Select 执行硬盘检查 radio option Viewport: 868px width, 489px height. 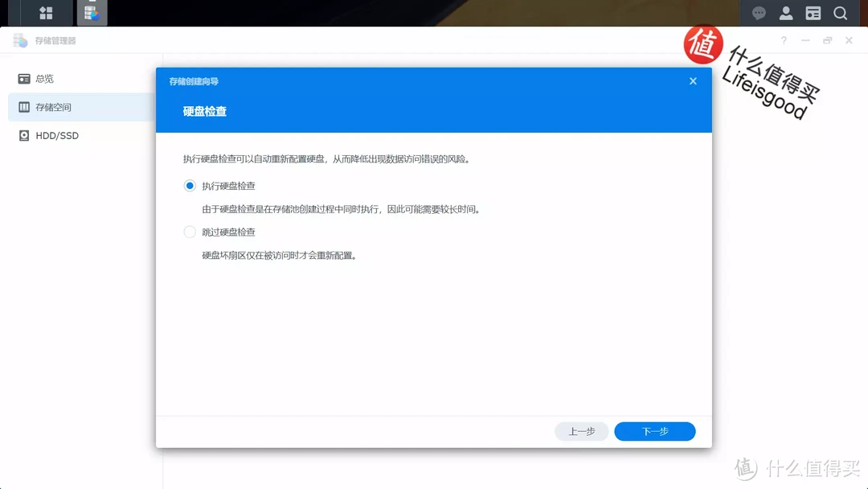click(x=190, y=186)
